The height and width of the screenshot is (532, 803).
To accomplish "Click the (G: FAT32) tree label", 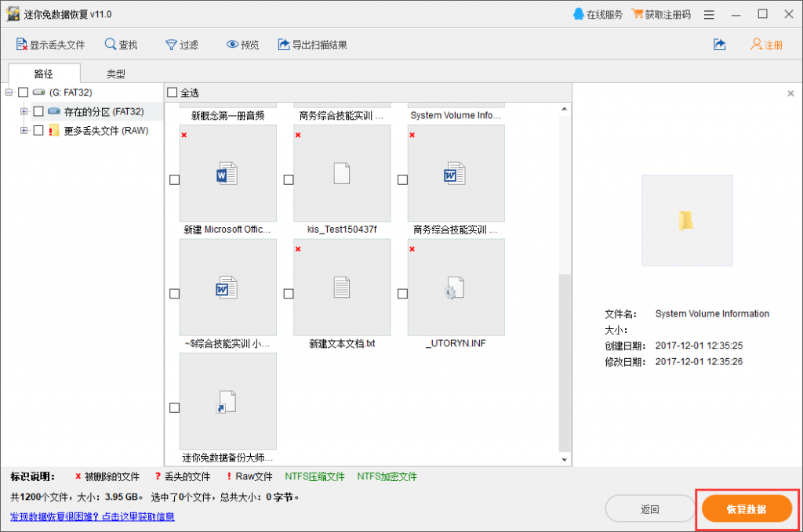I will click(x=71, y=92).
